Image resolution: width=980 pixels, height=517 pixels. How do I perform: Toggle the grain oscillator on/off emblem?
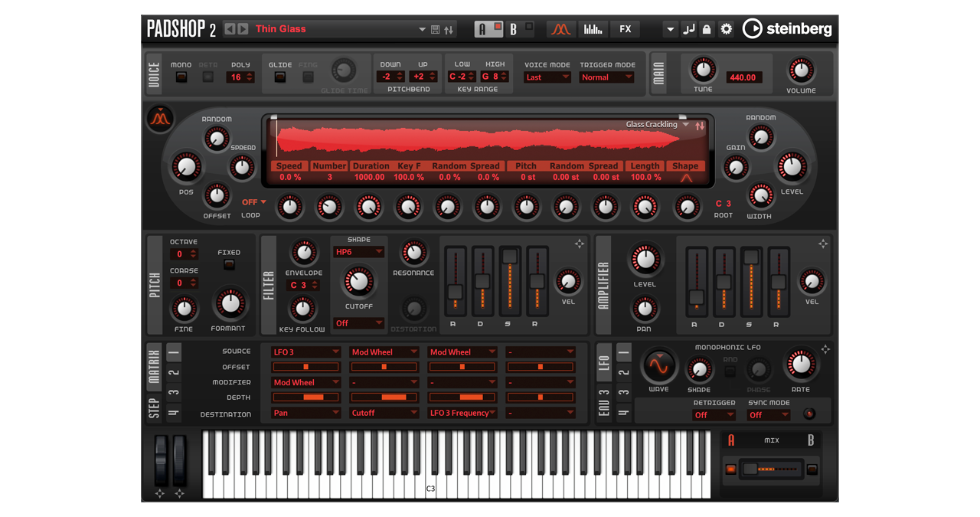161,119
